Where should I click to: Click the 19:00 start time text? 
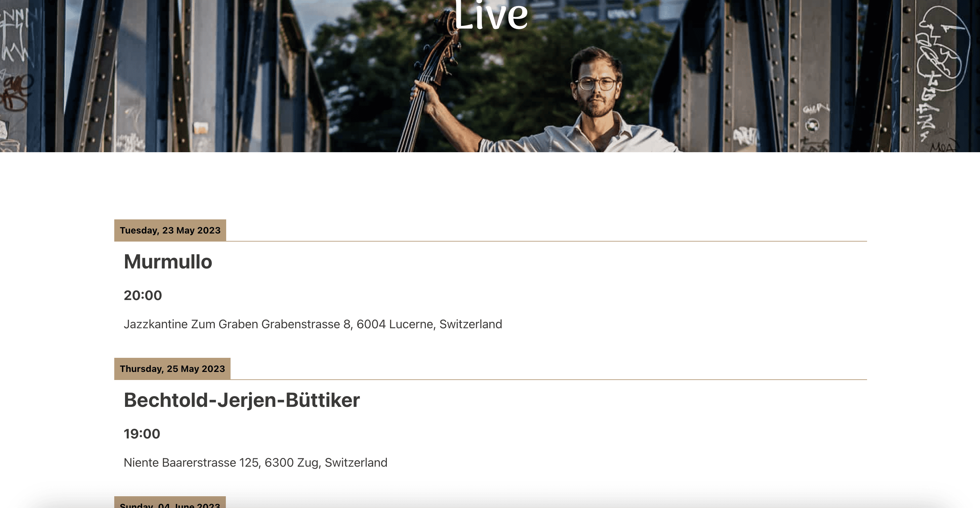[x=142, y=434]
